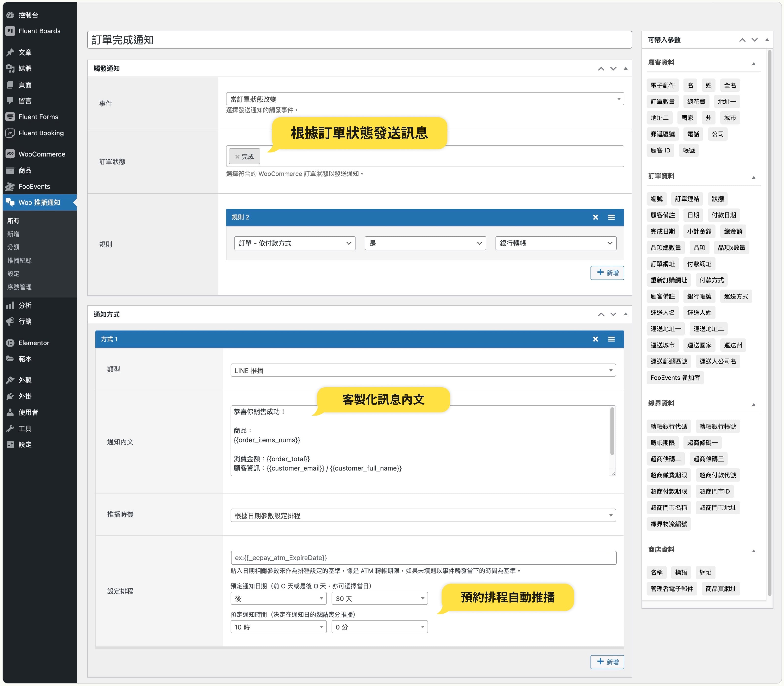Remove 規則 2 with the X icon
Screen dimensions: 784x686
pos(595,217)
